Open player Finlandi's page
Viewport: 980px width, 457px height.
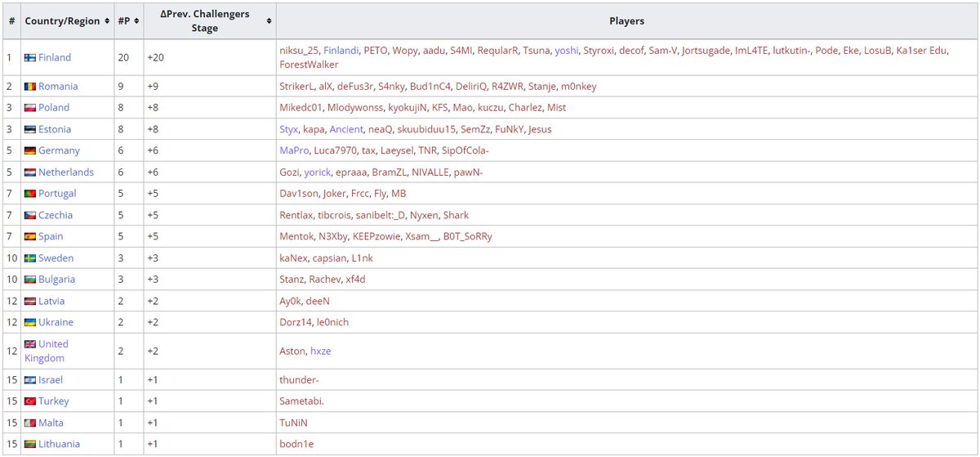point(341,51)
